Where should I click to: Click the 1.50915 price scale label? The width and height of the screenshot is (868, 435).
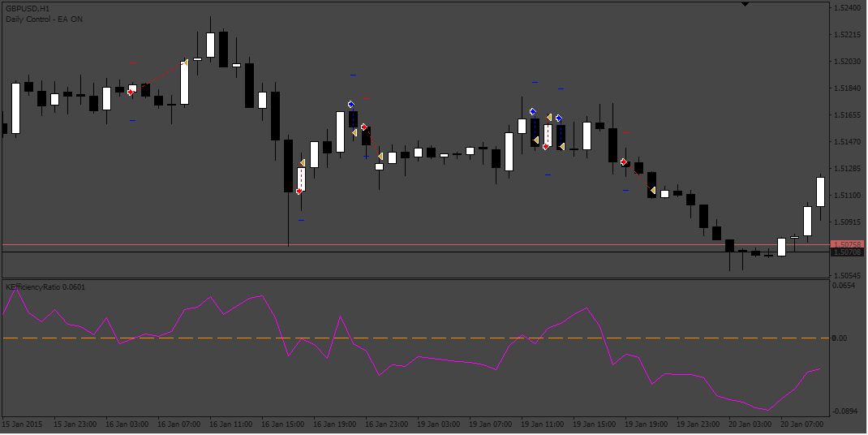coord(849,222)
